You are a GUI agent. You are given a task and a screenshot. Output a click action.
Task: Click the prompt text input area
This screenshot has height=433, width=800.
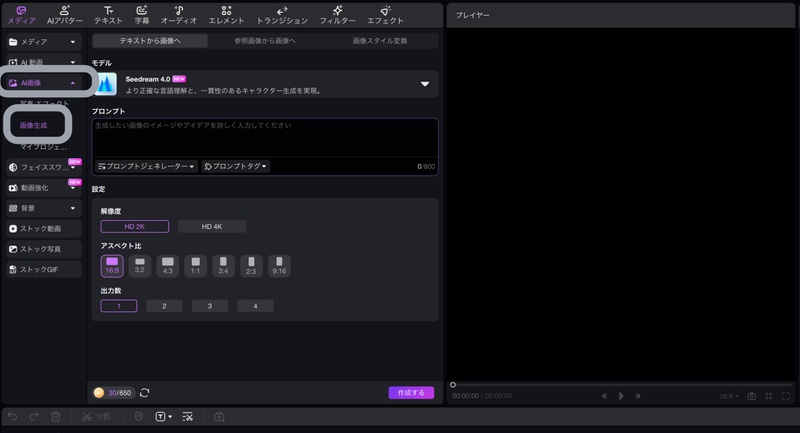[265, 138]
